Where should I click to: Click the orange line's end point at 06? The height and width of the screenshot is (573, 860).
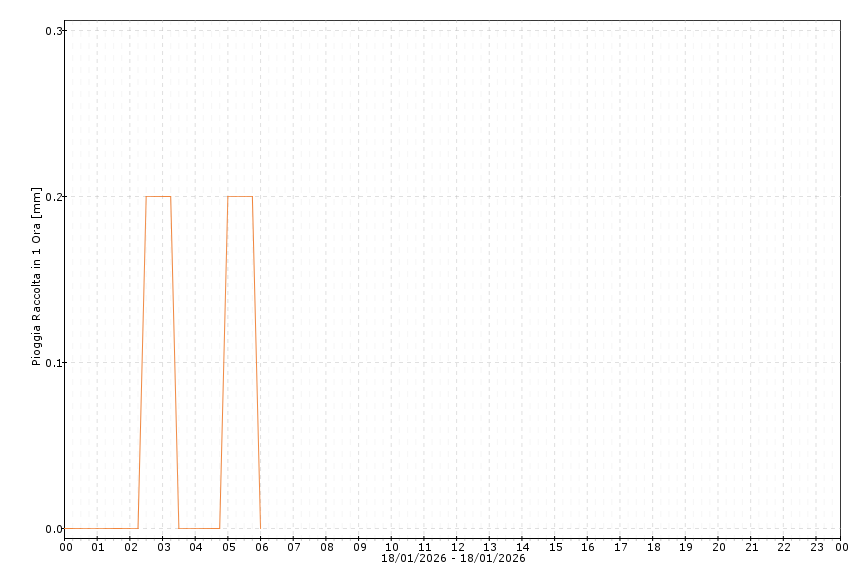[x=261, y=527]
